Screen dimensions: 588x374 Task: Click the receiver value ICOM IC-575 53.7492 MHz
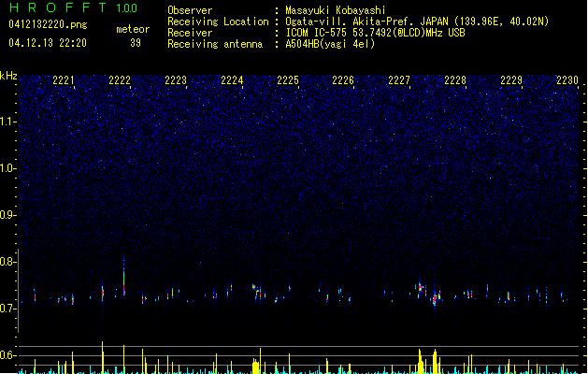[x=375, y=33]
